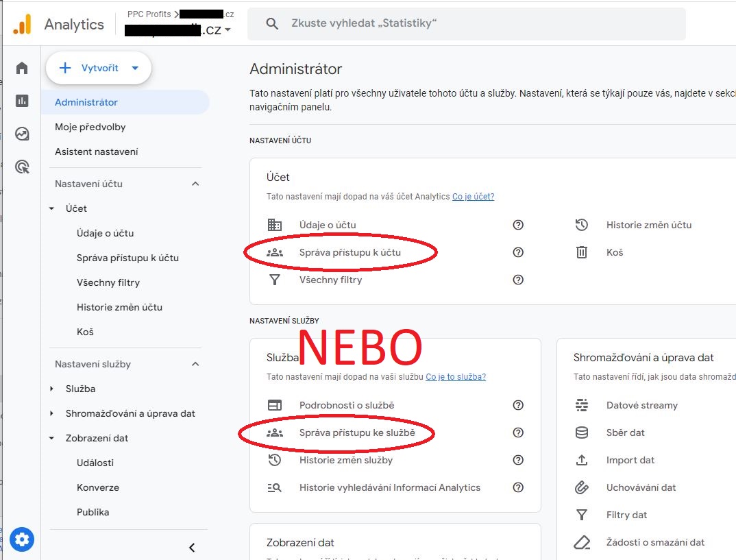The image size is (736, 560).
Task: Open Datové streamy setting
Action: 642,405
